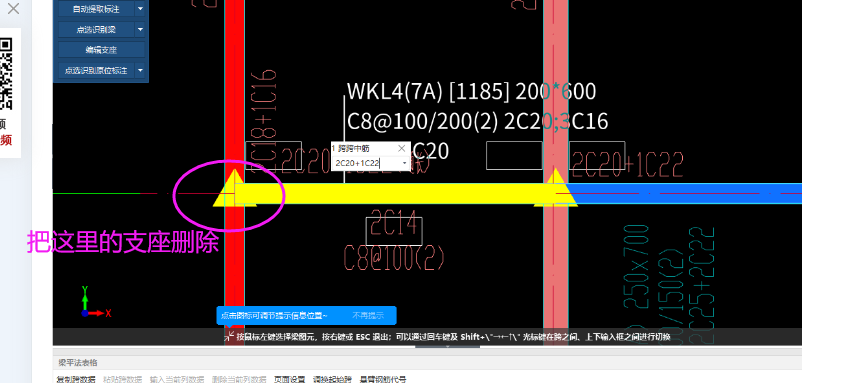843x383 pixels.
Task: Click 页面设置 in the table toolbar
Action: [x=290, y=379]
